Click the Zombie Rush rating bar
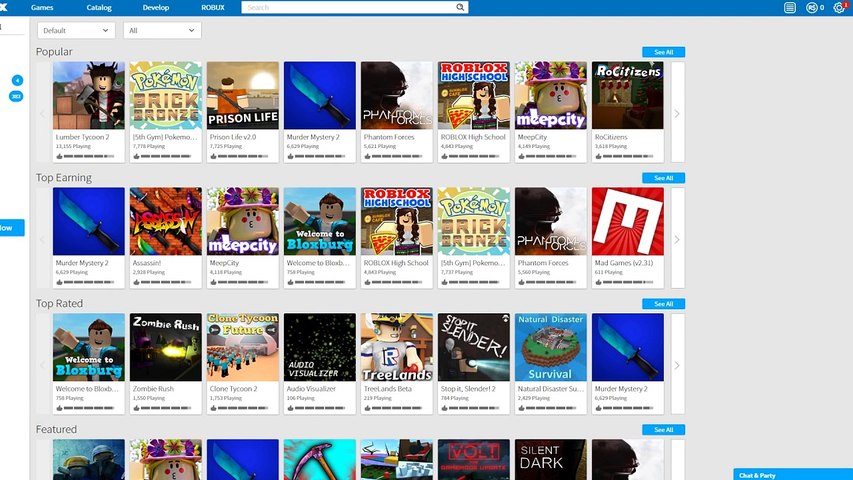 [x=166, y=408]
